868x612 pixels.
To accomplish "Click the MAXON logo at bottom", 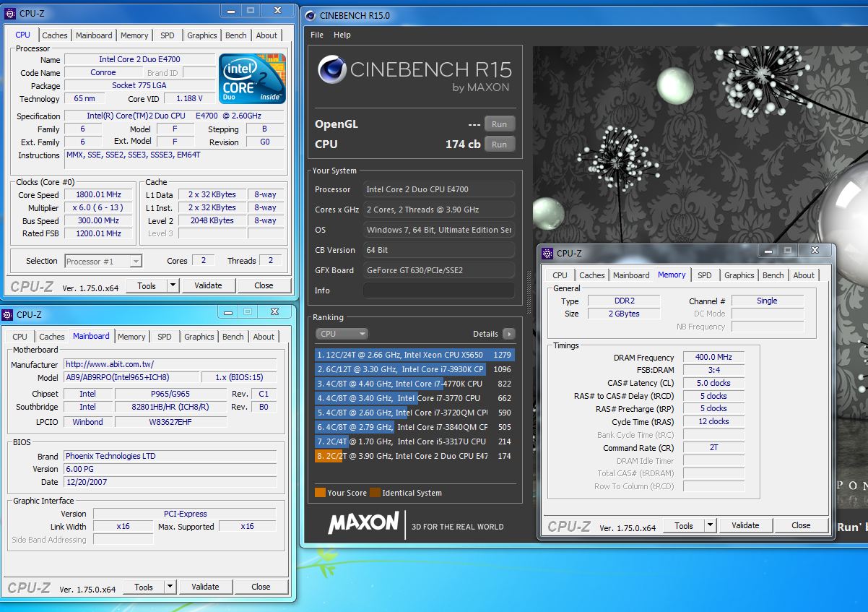I will pyautogui.click(x=363, y=524).
